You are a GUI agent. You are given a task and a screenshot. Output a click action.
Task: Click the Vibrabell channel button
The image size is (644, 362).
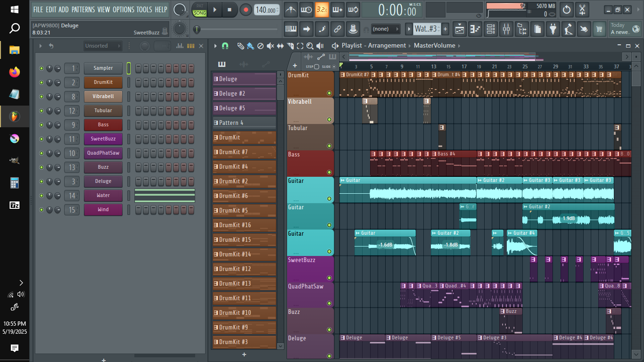103,97
